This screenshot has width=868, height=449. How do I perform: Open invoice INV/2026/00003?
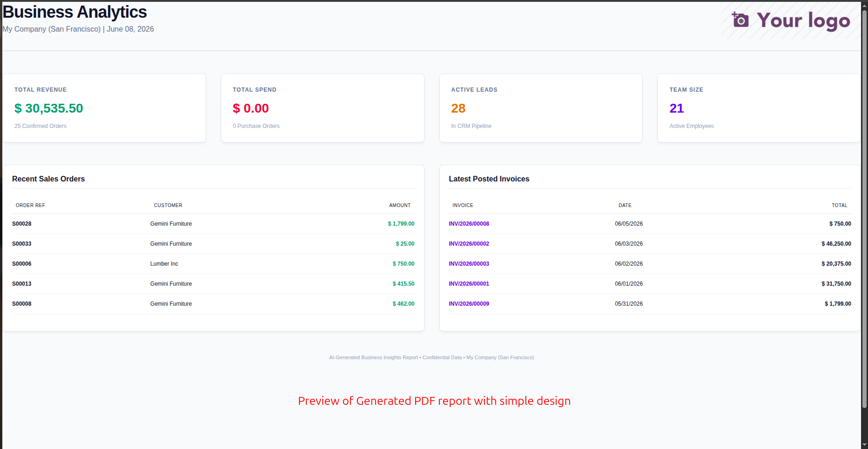coord(469,264)
